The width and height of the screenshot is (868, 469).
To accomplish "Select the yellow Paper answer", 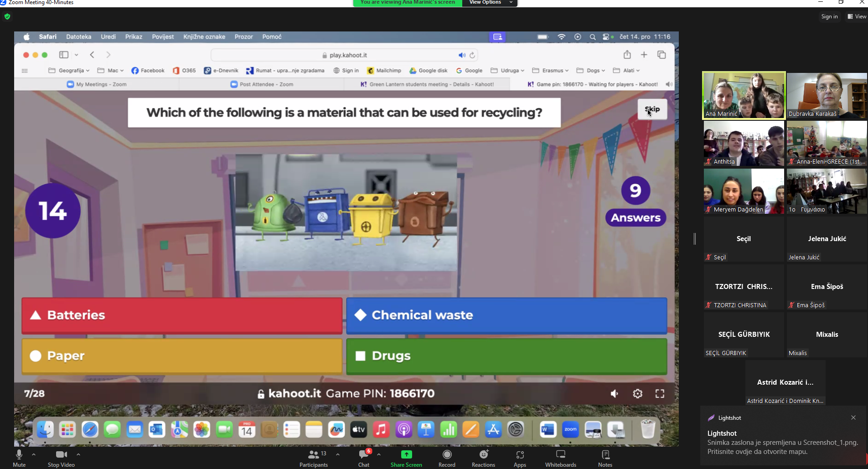I will pyautogui.click(x=182, y=356).
